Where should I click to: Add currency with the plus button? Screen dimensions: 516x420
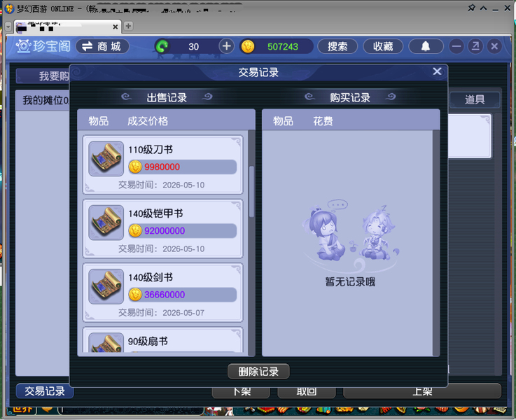point(226,46)
